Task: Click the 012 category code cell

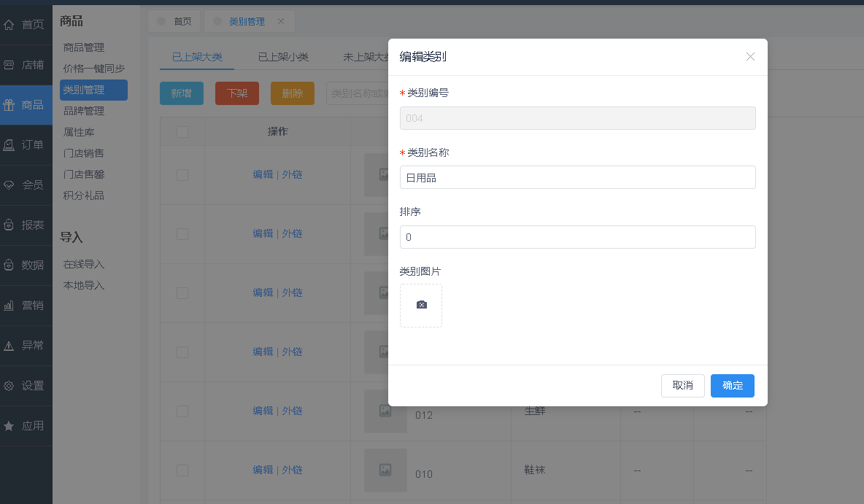Action: (x=424, y=415)
